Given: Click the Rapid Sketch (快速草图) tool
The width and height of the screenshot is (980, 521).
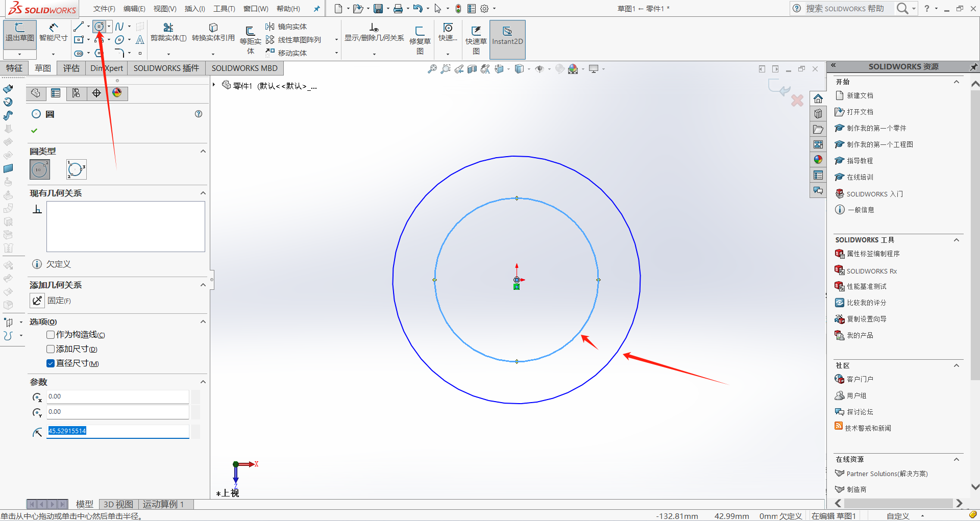Looking at the screenshot, I should click(x=476, y=40).
